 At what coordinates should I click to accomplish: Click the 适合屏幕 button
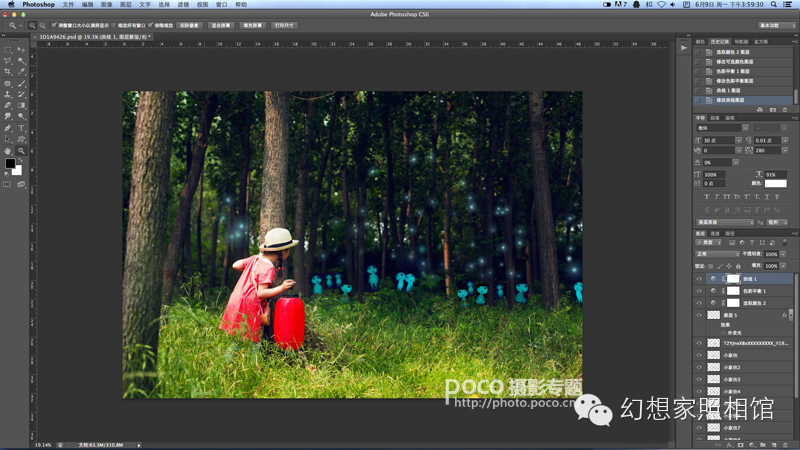coord(221,26)
